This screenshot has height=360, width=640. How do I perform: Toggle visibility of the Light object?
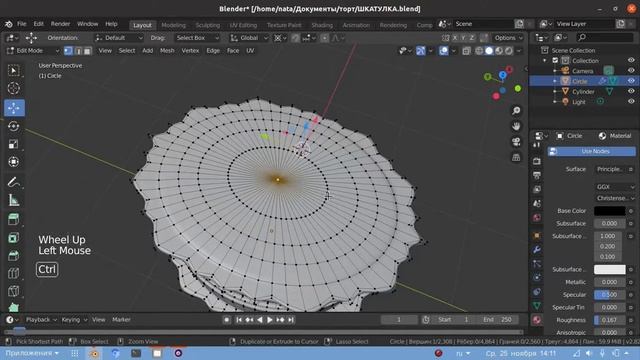coord(631,101)
